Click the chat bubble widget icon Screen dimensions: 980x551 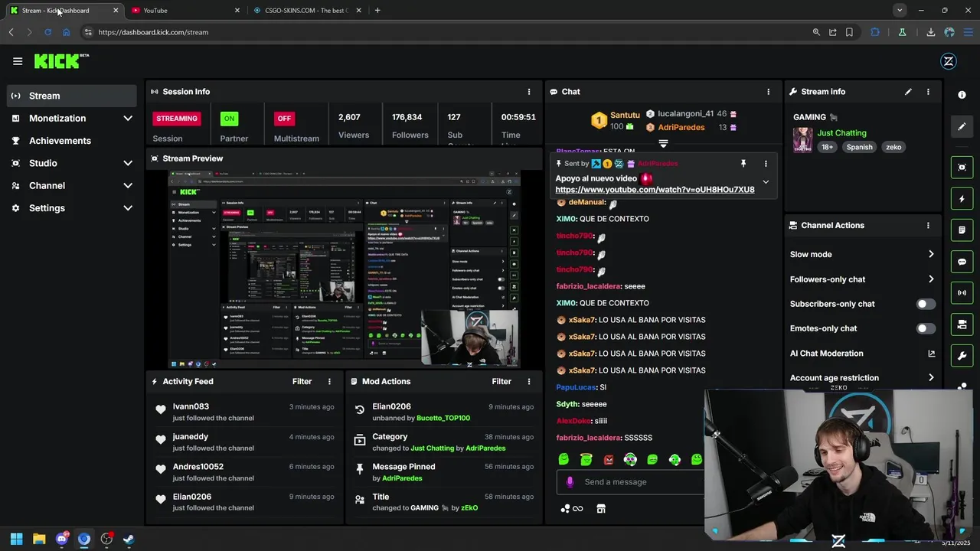pos(962,262)
